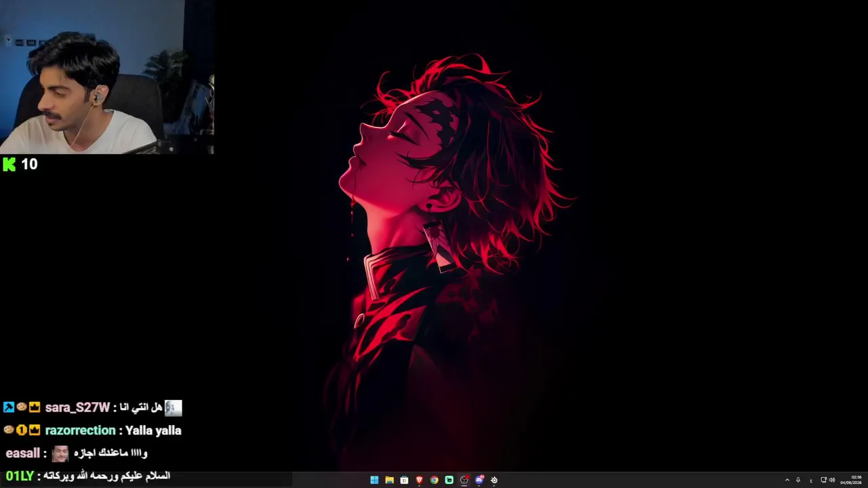Click the viewer count 10
The height and width of the screenshot is (488, 868).
tap(29, 164)
